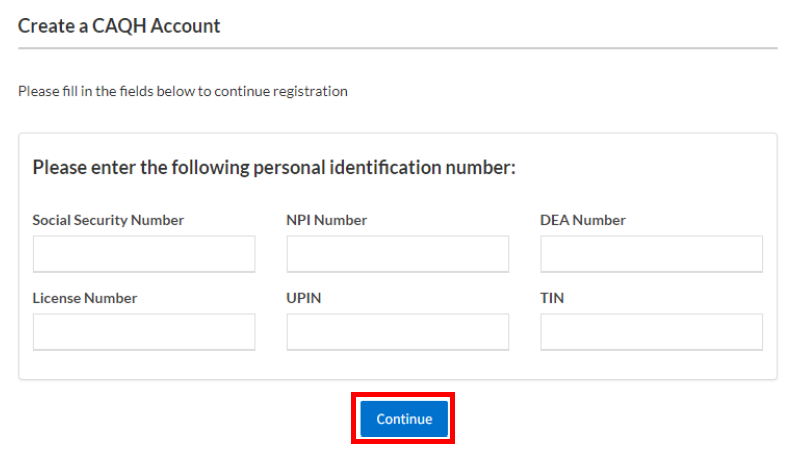Click the NPI Number label text

(326, 220)
